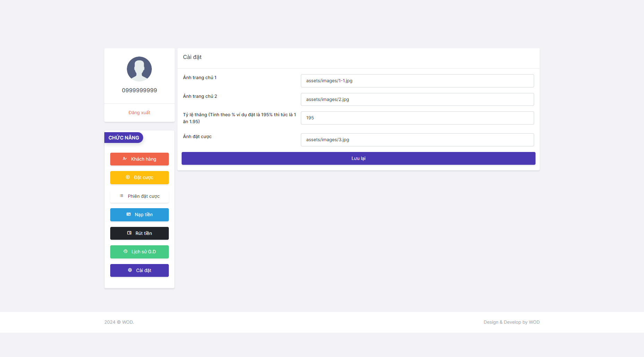
Task: Click the user avatar image
Action: coord(139,69)
